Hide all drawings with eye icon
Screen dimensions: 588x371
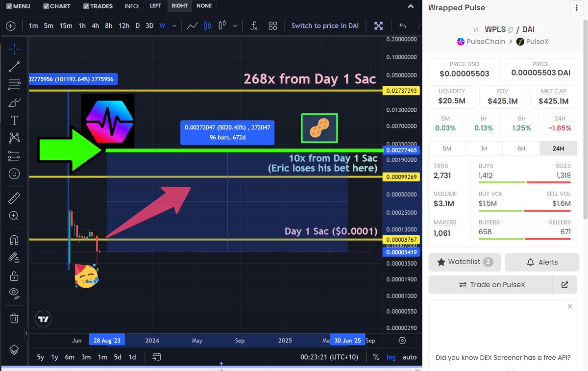pos(14,293)
